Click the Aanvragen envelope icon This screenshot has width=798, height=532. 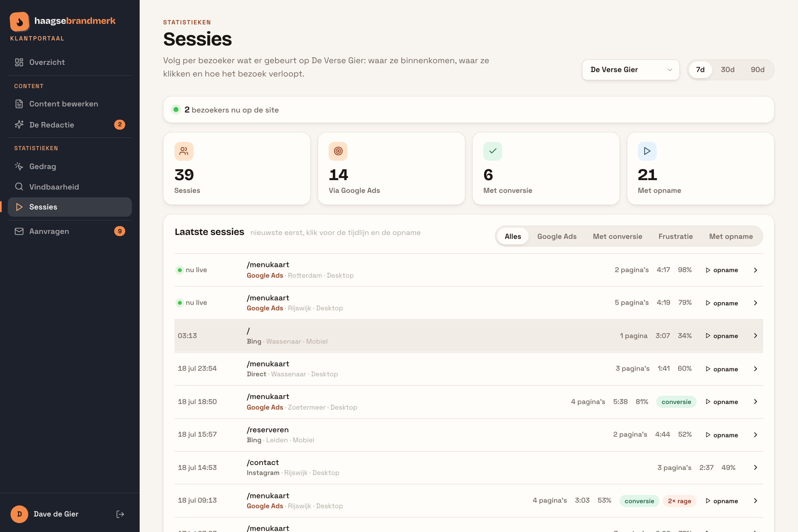tap(19, 231)
